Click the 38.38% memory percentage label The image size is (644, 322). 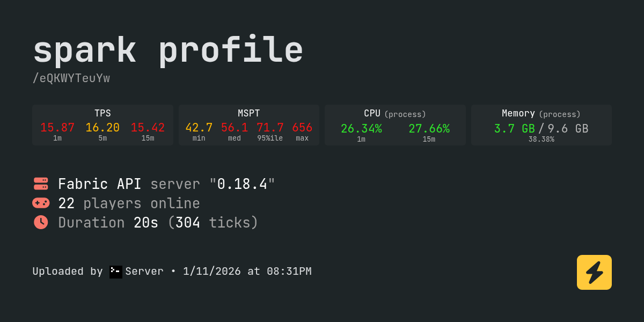541,140
